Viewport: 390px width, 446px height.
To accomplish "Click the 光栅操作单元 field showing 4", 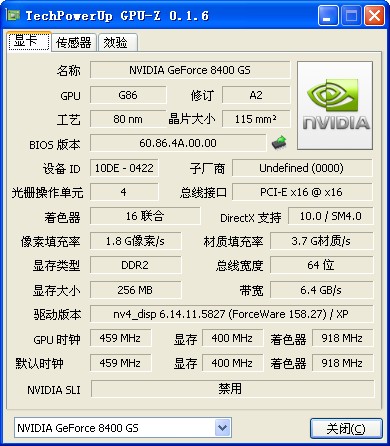I will 124,192.
